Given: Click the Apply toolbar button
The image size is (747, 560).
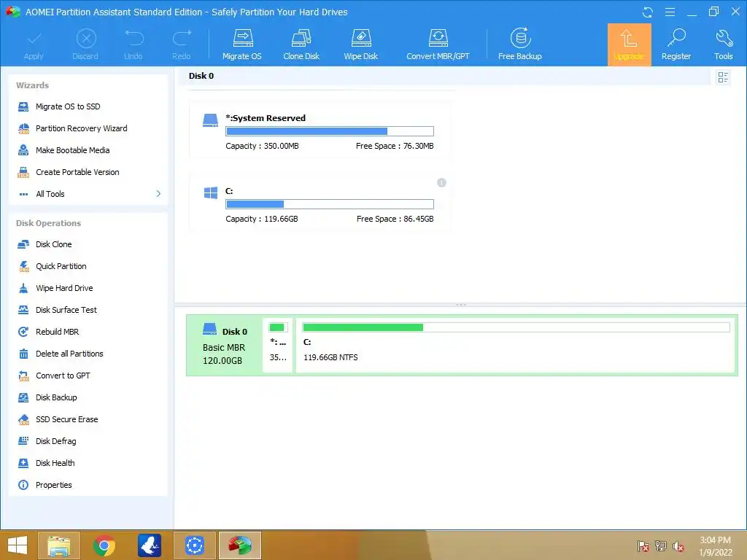Looking at the screenshot, I should tap(34, 44).
